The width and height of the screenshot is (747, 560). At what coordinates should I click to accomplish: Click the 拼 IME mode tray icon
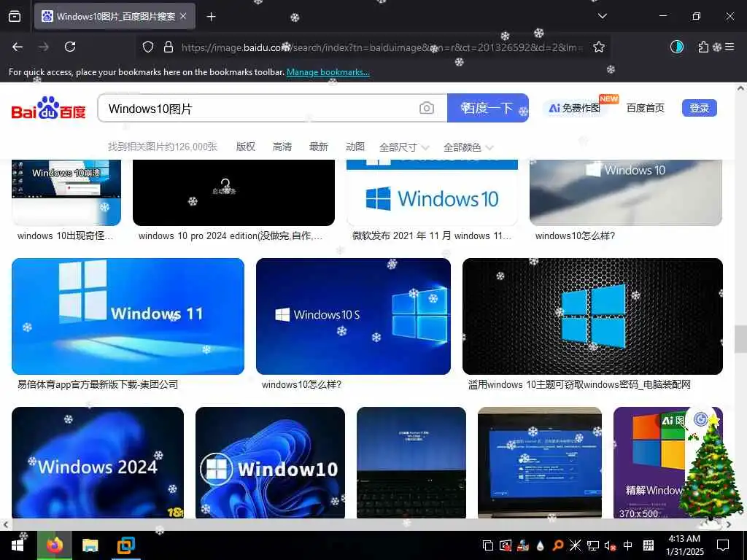tap(648, 545)
